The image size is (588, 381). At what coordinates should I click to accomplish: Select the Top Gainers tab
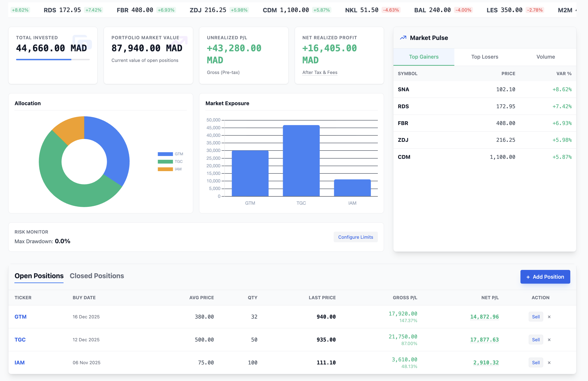tap(424, 57)
